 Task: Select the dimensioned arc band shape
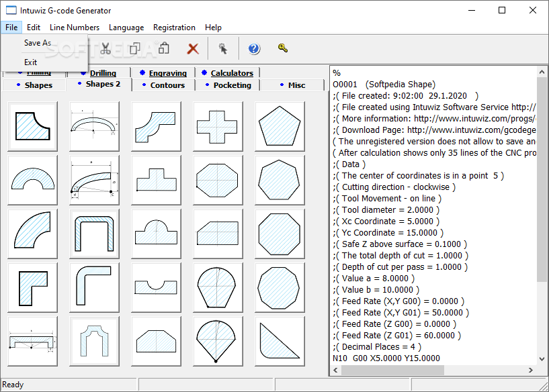pos(94,126)
